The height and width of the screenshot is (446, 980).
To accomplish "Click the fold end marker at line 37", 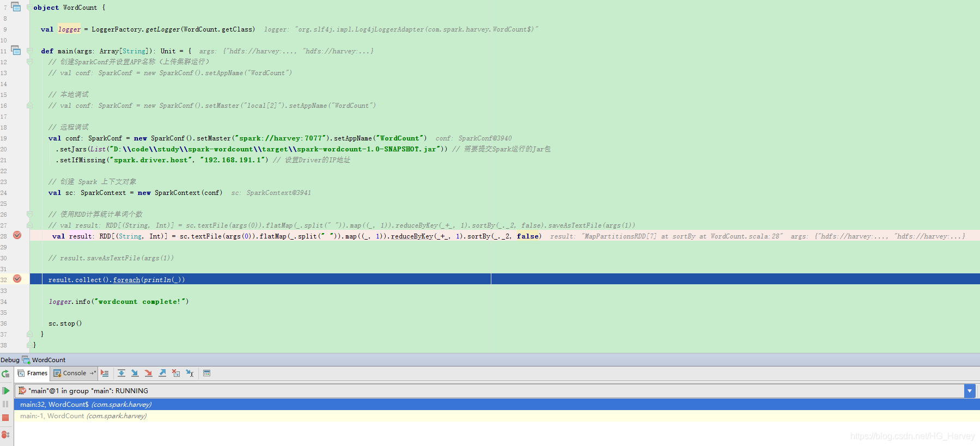I will point(29,334).
